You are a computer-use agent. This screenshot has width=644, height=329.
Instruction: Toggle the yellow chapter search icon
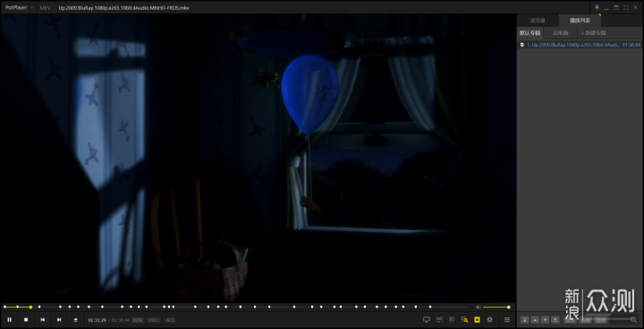tap(464, 319)
